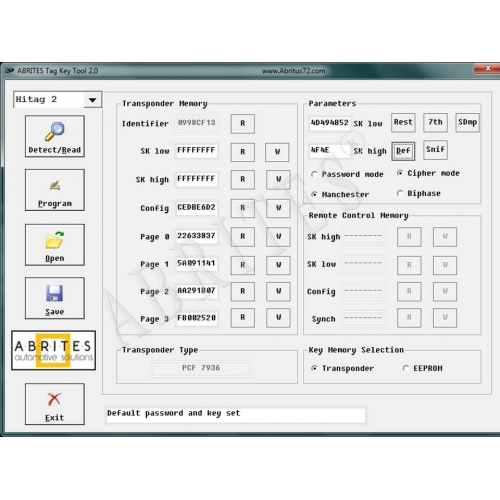Image resolution: width=500 pixels, height=500 pixels.
Task: Click the Config field CEDBE6D2
Action: pos(197,208)
